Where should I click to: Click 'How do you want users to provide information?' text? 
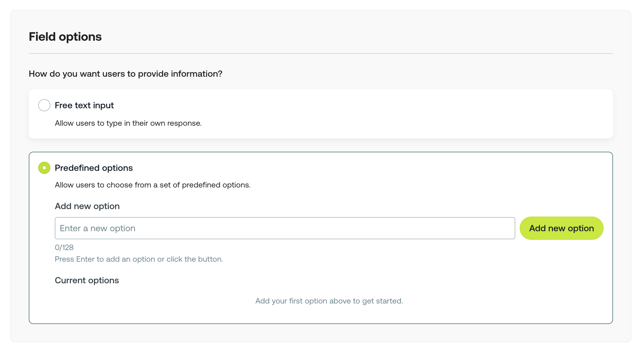click(x=125, y=74)
